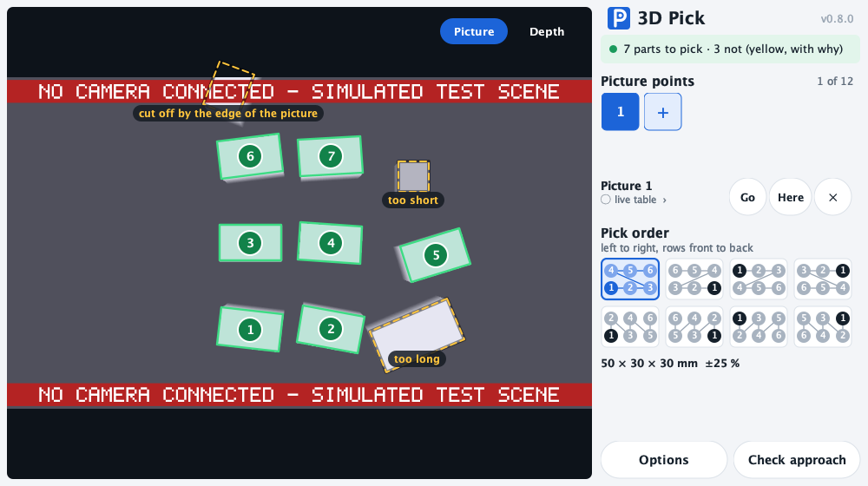The height and width of the screenshot is (486, 868).
Task: Choose pick order 1-2-3 over 4-5-6
Action: click(x=759, y=279)
